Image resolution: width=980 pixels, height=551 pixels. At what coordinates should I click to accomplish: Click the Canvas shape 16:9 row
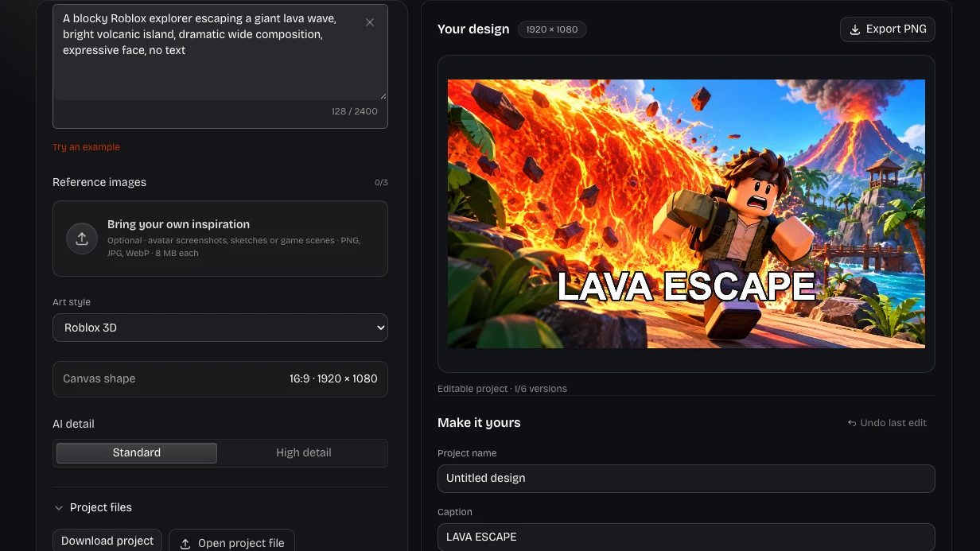[220, 379]
